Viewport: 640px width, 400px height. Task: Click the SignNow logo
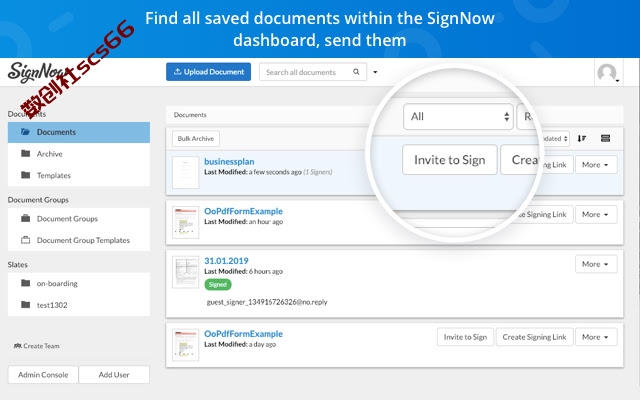(x=38, y=72)
